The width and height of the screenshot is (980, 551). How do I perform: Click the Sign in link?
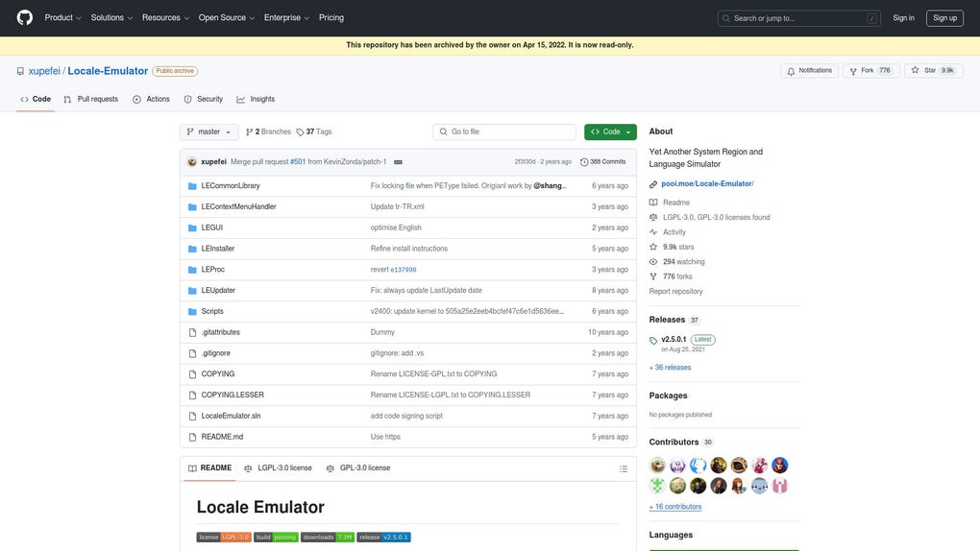pyautogui.click(x=903, y=18)
